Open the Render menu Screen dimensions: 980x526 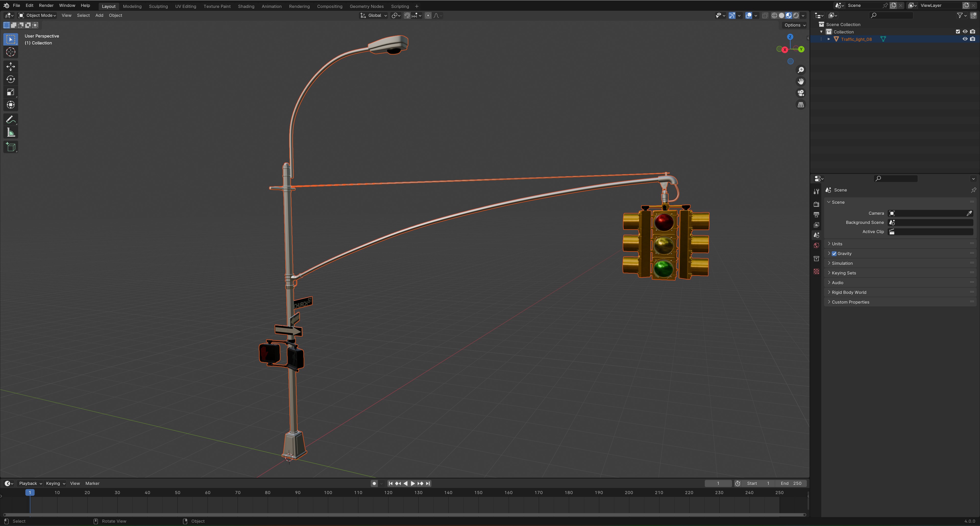point(46,5)
